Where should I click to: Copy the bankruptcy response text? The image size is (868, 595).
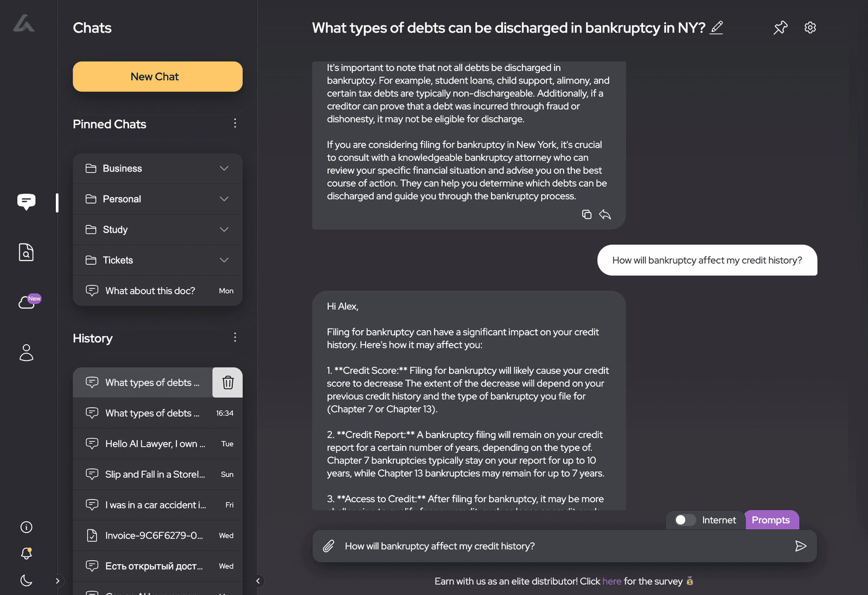[x=586, y=214]
